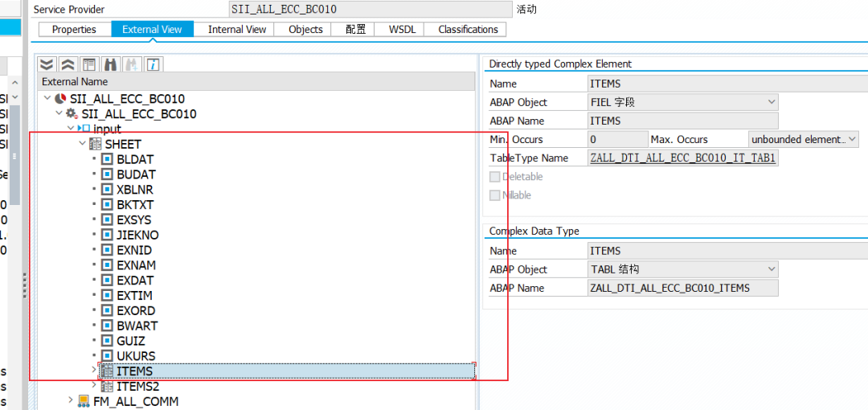868x410 pixels.
Task: Click the JIEKNO field icon
Action: (107, 235)
